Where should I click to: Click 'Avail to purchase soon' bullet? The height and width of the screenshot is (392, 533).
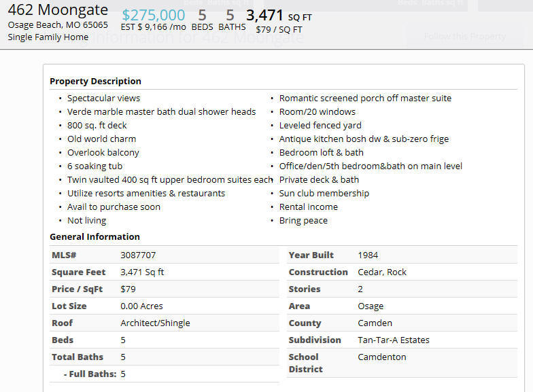[x=114, y=207]
